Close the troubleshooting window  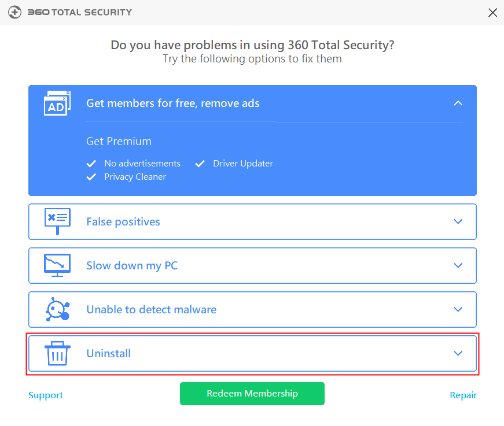click(492, 12)
